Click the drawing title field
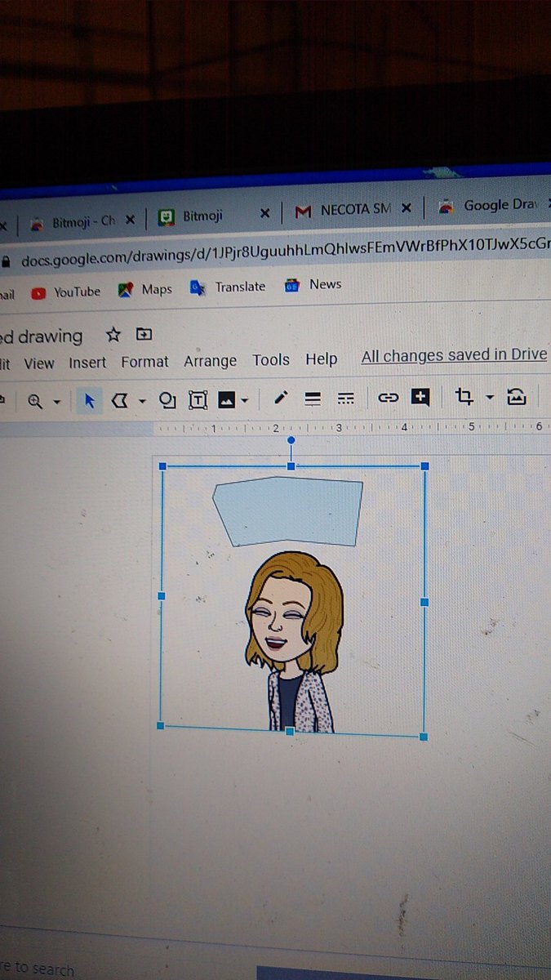551x980 pixels. click(x=41, y=336)
